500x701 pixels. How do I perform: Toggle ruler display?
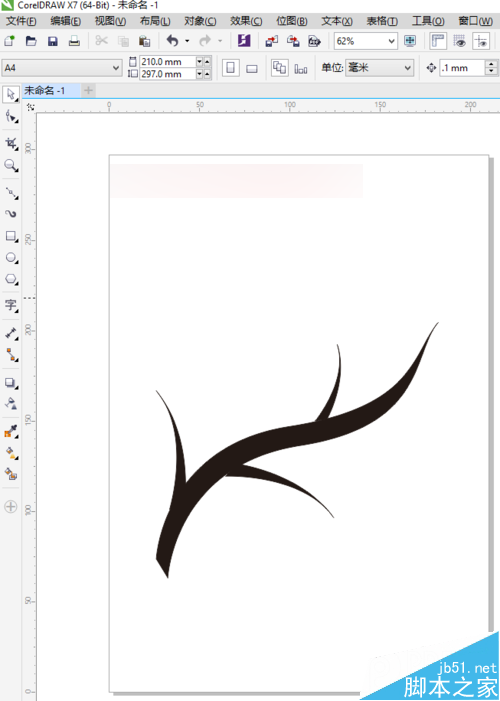pyautogui.click(x=438, y=42)
